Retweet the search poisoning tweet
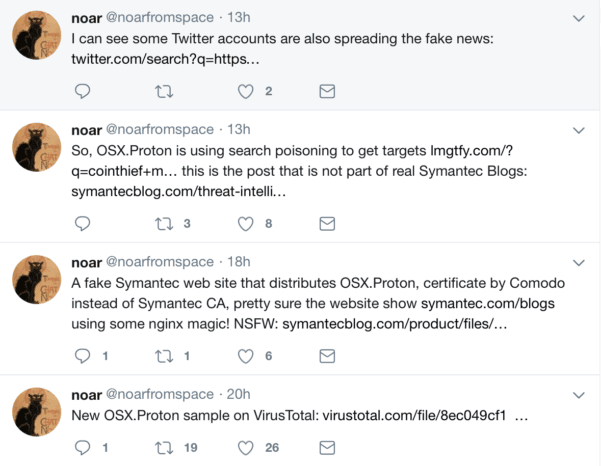 point(164,223)
